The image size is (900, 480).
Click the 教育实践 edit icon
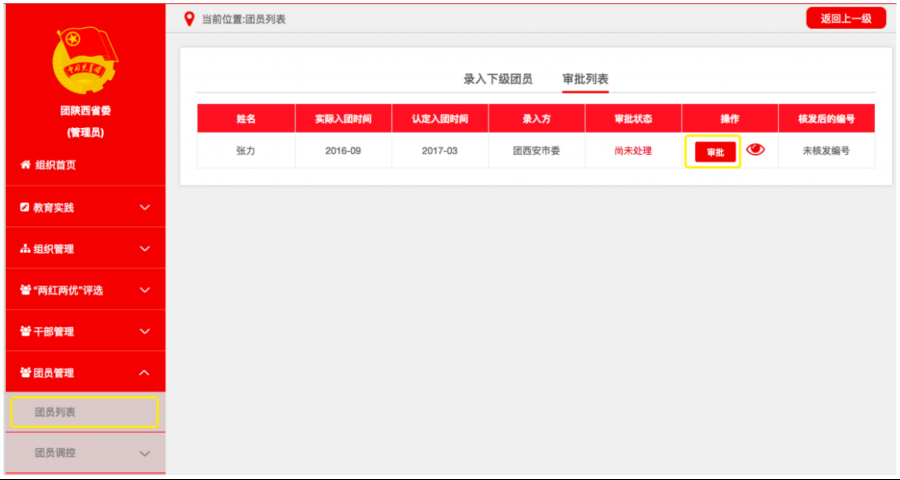click(x=25, y=208)
